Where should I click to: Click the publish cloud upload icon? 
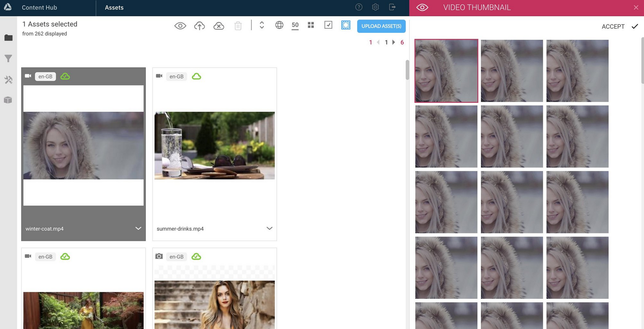click(x=199, y=26)
